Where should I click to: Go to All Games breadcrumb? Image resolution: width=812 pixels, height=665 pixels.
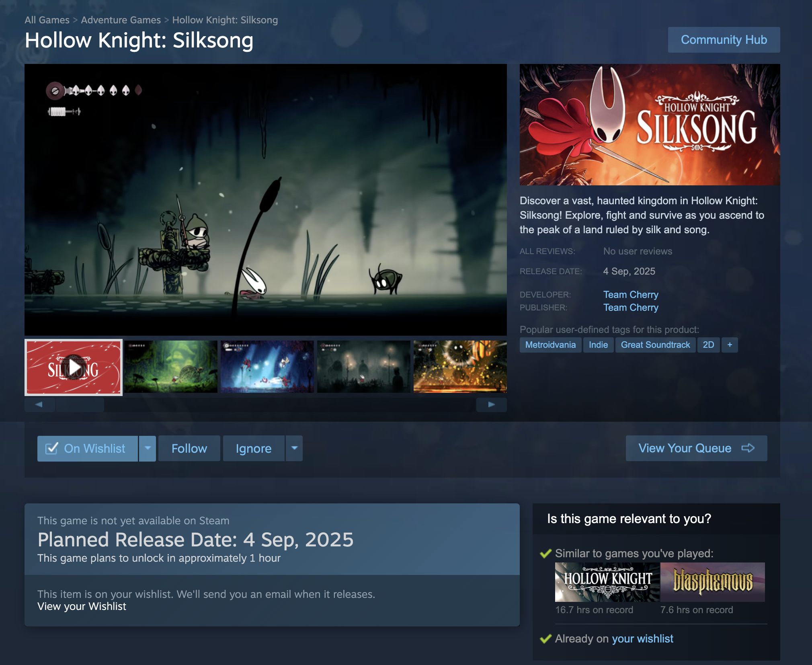(x=47, y=20)
